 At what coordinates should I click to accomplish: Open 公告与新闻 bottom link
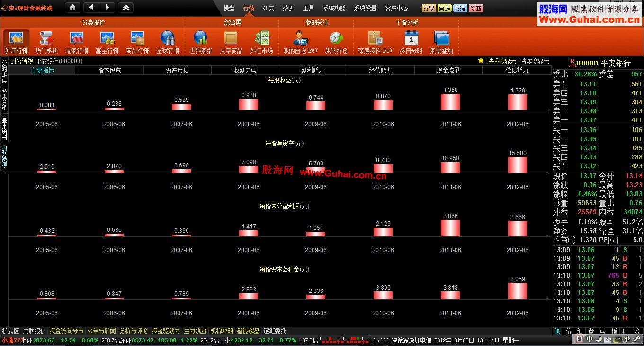click(102, 331)
